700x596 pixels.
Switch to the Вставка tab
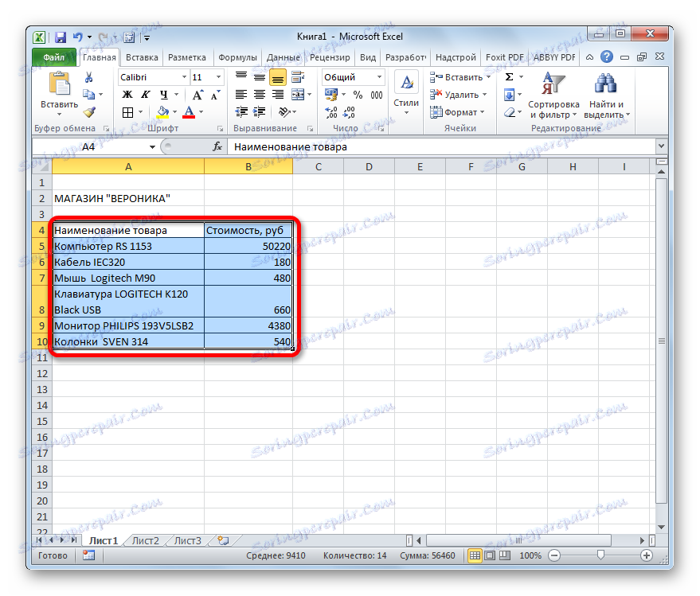(x=142, y=57)
